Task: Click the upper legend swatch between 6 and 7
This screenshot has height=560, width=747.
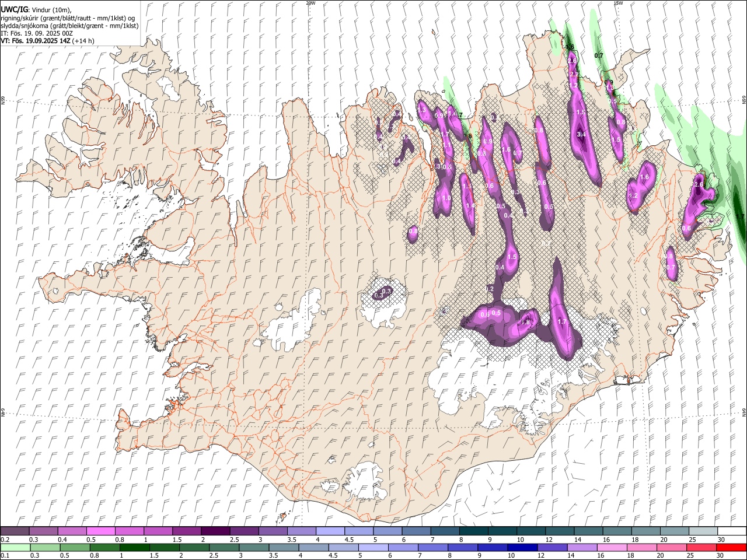Action: coord(416,531)
